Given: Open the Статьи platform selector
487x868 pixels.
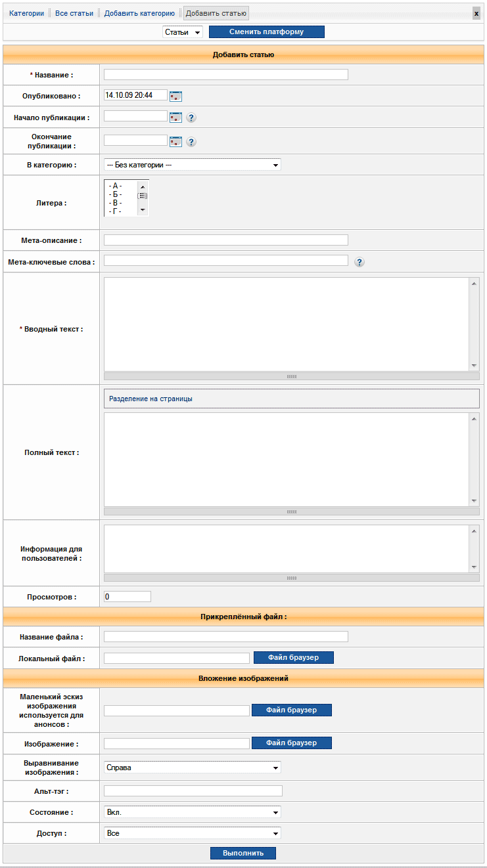Looking at the screenshot, I should [x=183, y=32].
